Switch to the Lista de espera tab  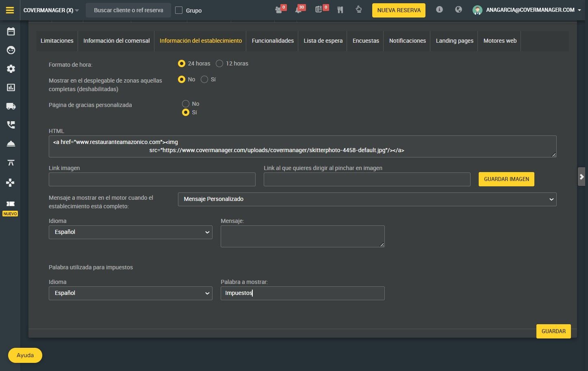tap(323, 41)
